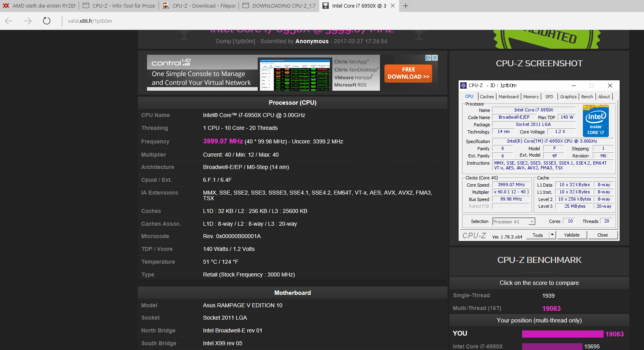
Task: Click the Intel Broadwell-E rev 01 value
Action: (233, 330)
